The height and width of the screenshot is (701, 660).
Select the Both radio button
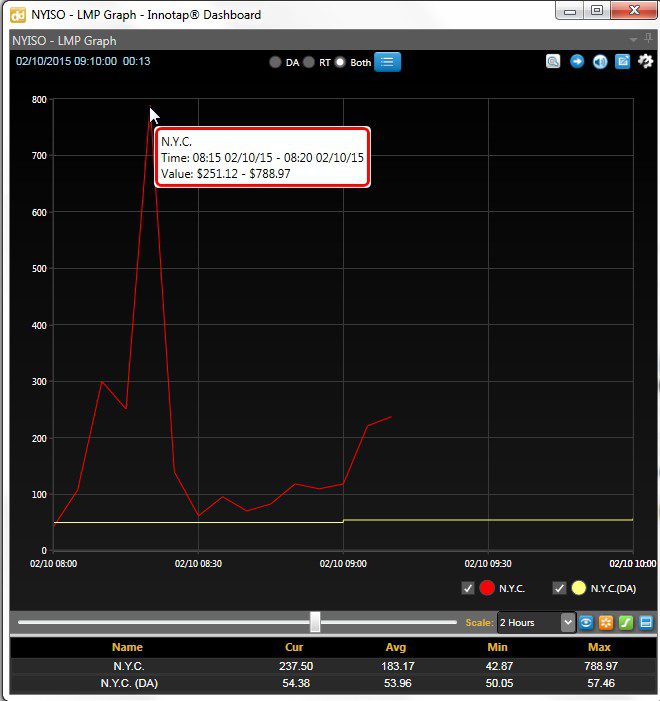(x=340, y=62)
